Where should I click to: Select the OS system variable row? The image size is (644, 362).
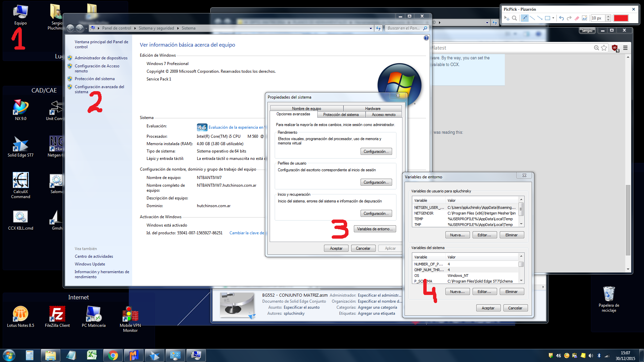465,276
